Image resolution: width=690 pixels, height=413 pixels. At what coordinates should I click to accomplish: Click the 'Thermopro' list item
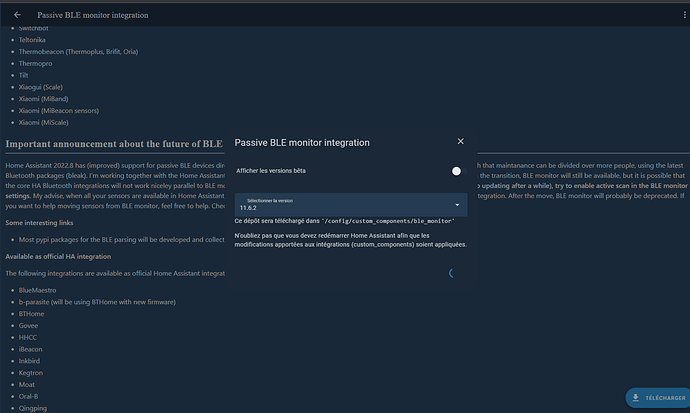tap(35, 63)
